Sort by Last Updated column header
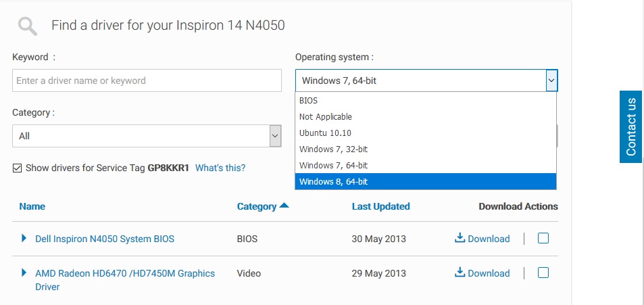Viewport: 644px width, 305px height. 380,206
